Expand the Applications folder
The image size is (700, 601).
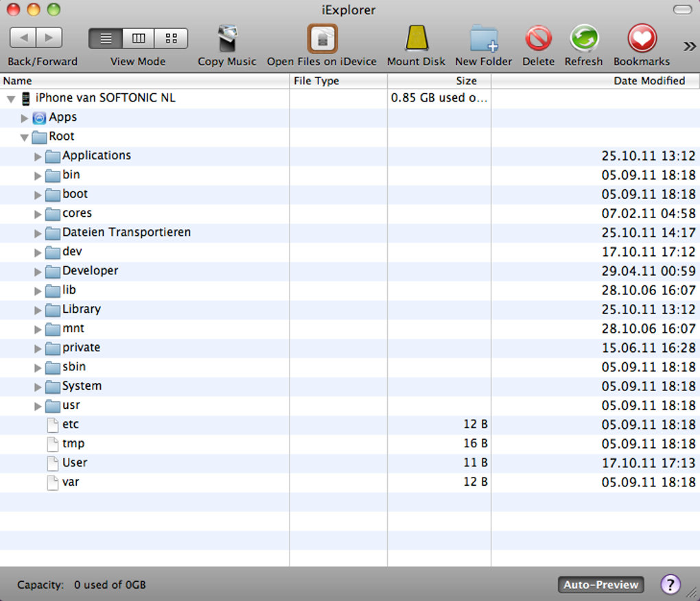(x=38, y=156)
